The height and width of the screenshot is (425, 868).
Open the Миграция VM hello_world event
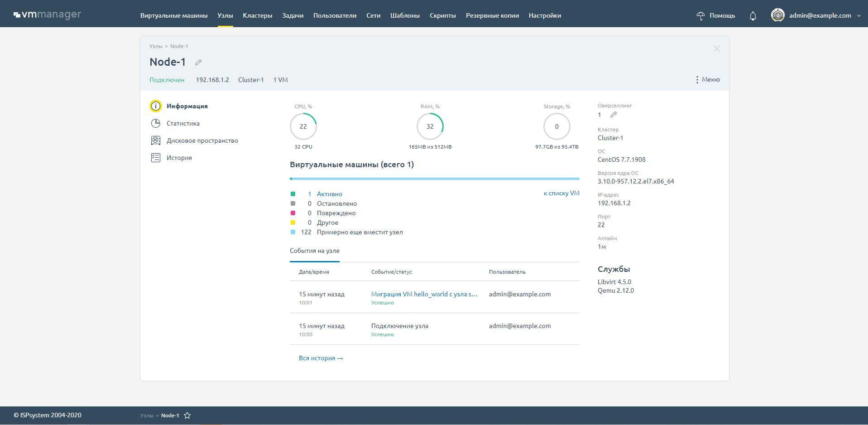pyautogui.click(x=424, y=294)
